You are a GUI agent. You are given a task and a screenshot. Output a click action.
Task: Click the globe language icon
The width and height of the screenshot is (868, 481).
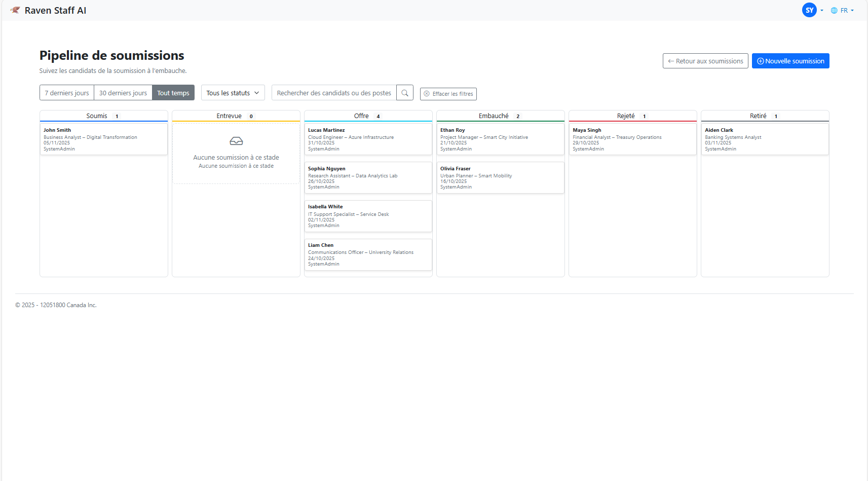(834, 11)
